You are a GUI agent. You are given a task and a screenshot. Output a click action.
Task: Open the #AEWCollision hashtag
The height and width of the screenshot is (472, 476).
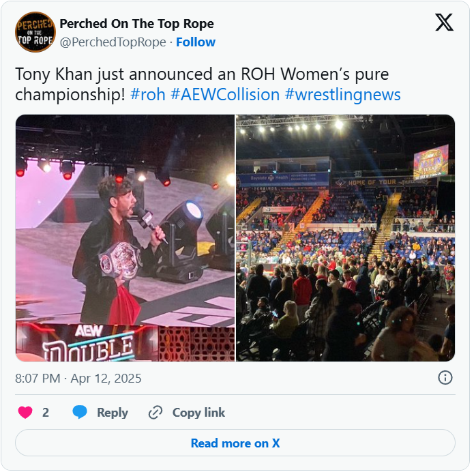tap(225, 94)
